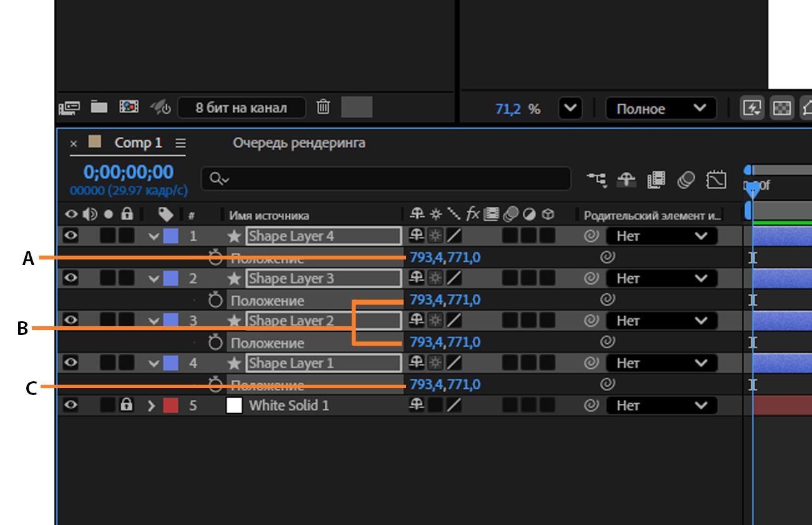Enable Motion Blur for the composition

pyautogui.click(x=686, y=180)
